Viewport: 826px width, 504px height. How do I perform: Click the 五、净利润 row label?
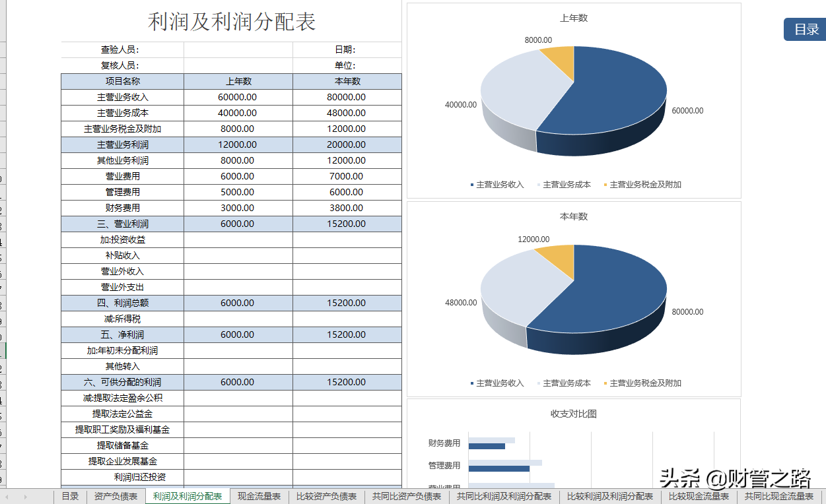pyautogui.click(x=122, y=334)
